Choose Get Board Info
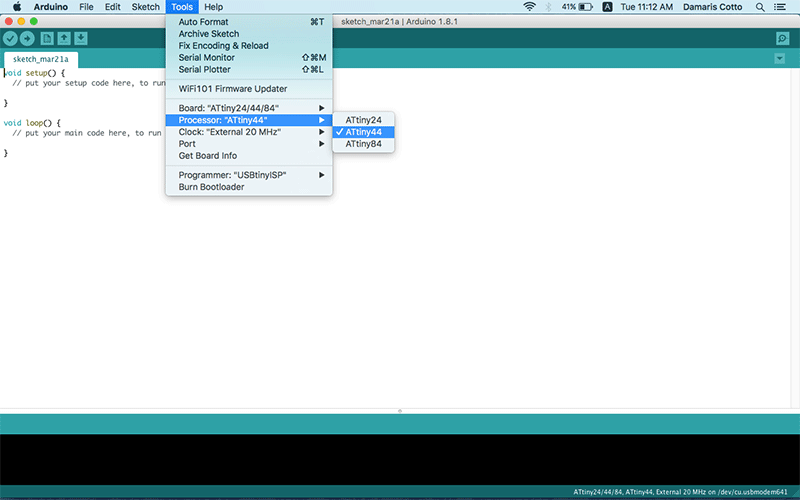The image size is (800, 500). coord(249,156)
